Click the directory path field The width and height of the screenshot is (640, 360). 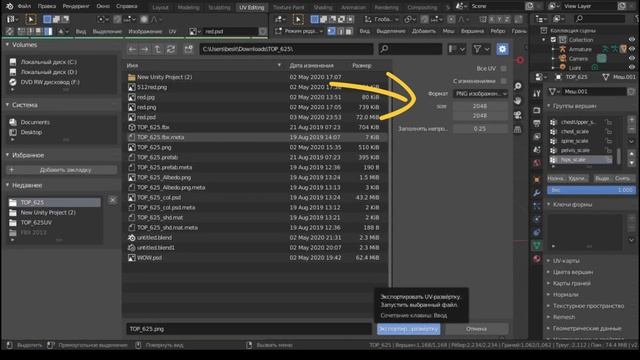pyautogui.click(x=286, y=49)
